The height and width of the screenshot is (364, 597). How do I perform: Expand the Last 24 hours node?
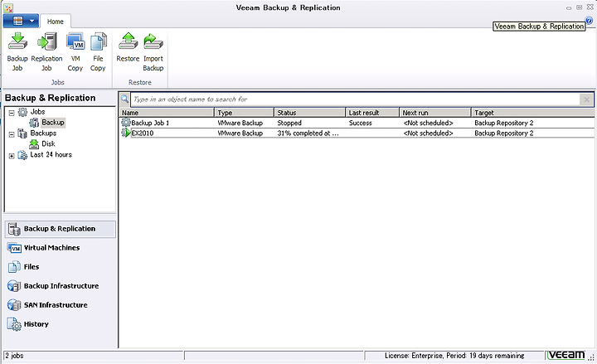[x=12, y=156]
